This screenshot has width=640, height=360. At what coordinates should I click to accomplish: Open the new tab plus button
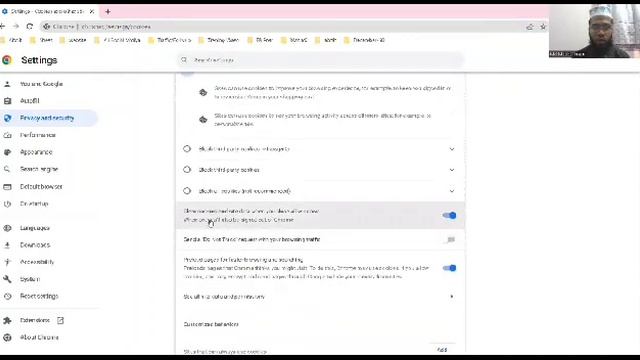click(108, 11)
